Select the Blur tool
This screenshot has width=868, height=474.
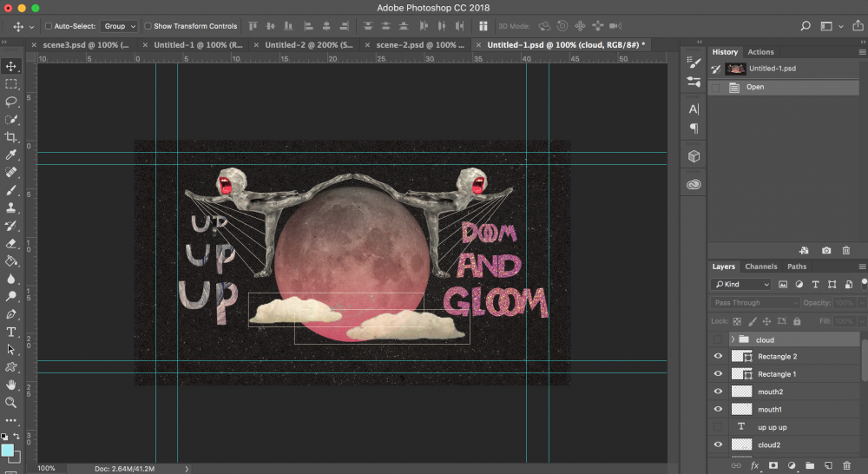tap(10, 279)
